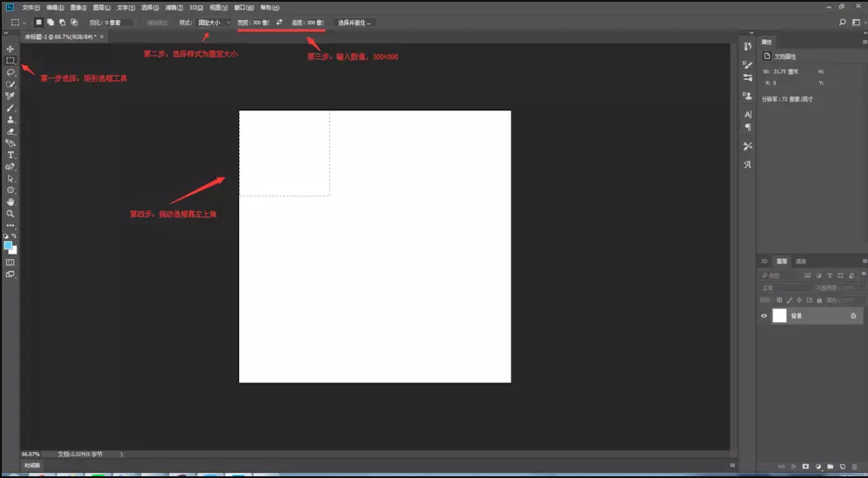868x478 pixels.
Task: Select the Pen tool in toolbox
Action: (x=10, y=167)
